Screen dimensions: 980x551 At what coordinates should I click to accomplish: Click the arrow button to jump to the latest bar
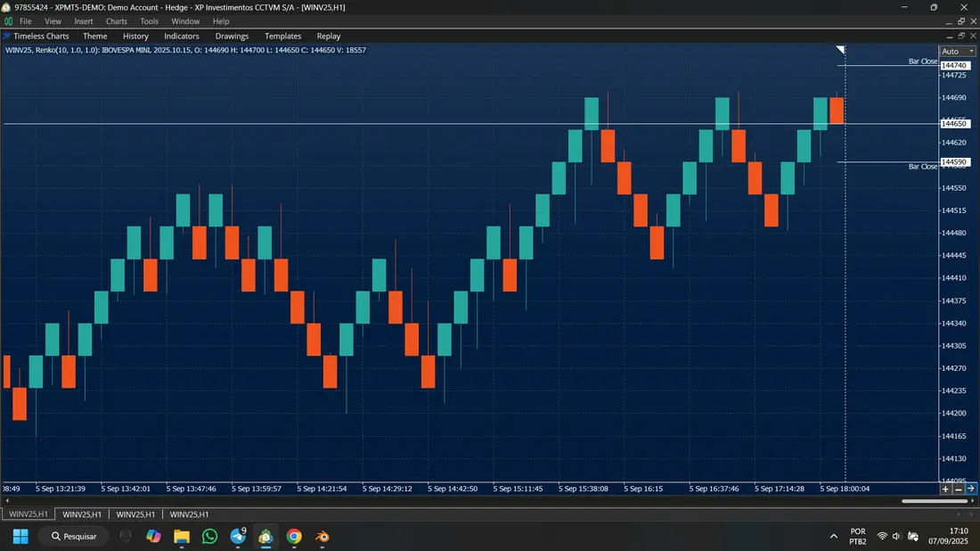pyautogui.click(x=970, y=489)
